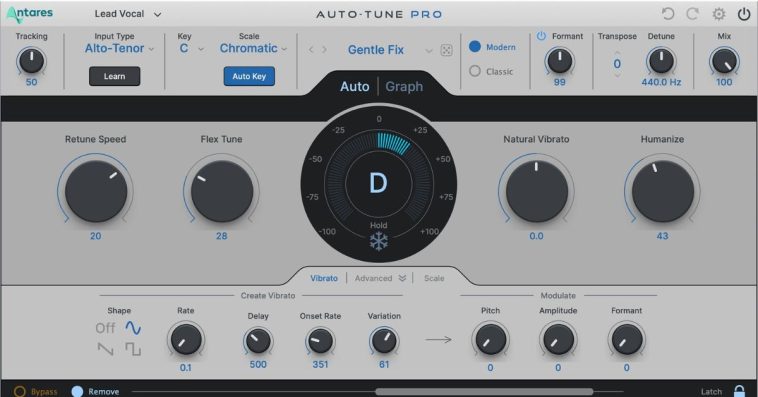The width and height of the screenshot is (758, 397).
Task: Open the Vibrato tab
Action: (x=324, y=278)
